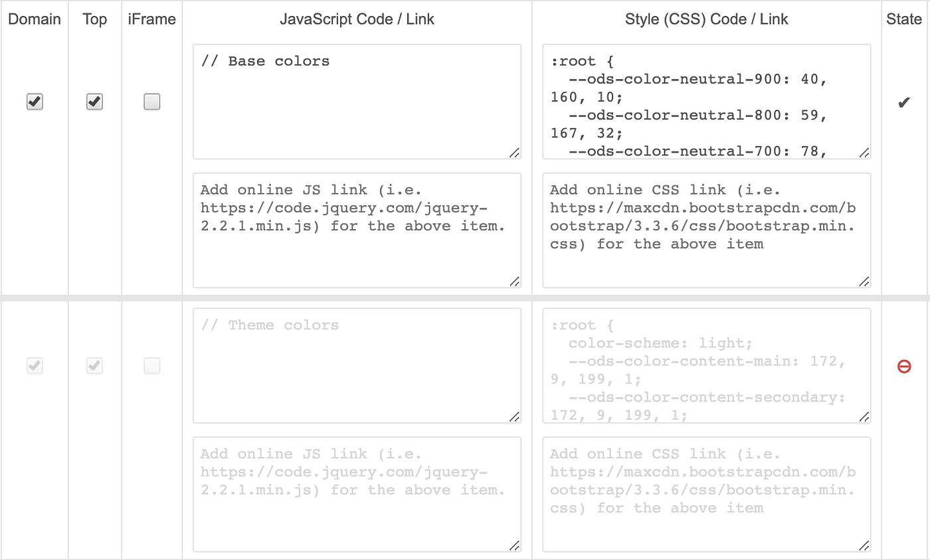This screenshot has width=930, height=560.
Task: Click the resize grip of the Theme colors textarea
Action: point(515,417)
